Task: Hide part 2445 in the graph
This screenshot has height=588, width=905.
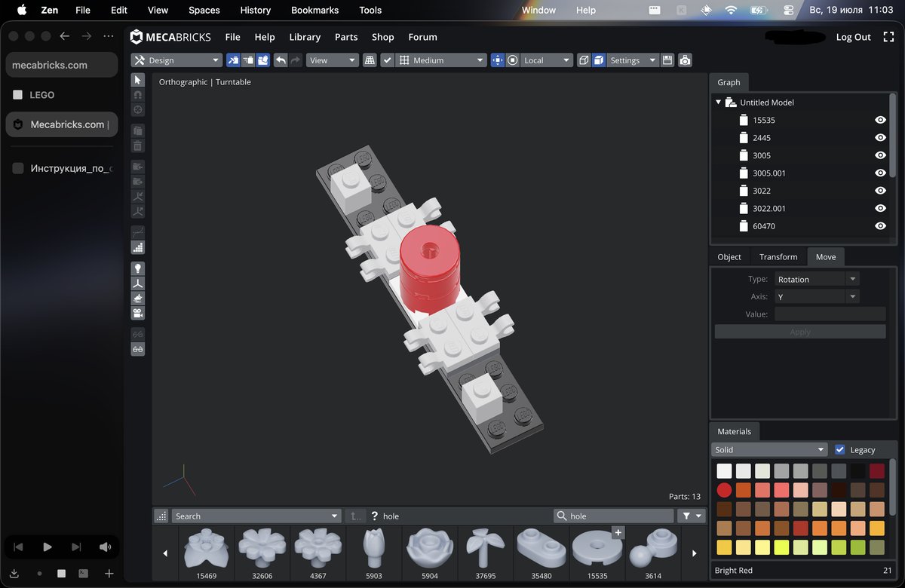Action: pyautogui.click(x=880, y=138)
